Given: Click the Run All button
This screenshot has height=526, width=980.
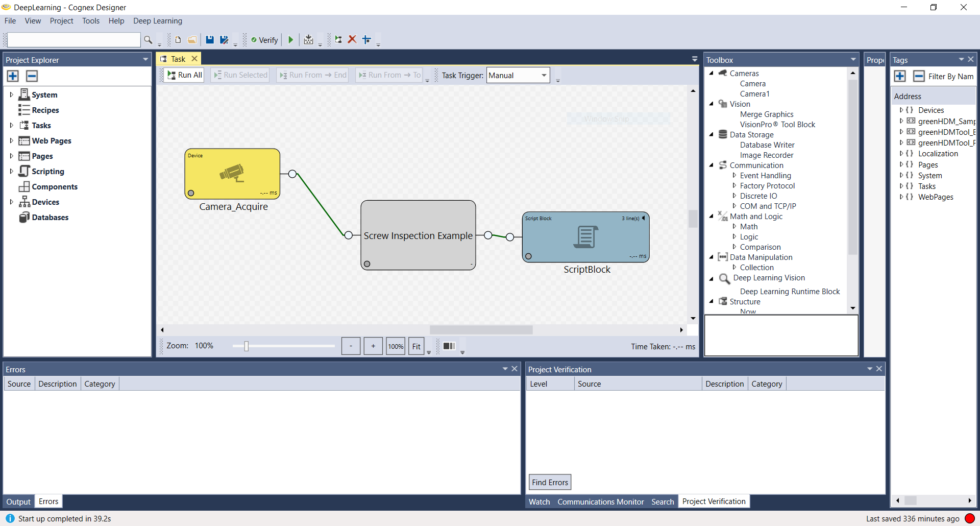Looking at the screenshot, I should [x=185, y=75].
